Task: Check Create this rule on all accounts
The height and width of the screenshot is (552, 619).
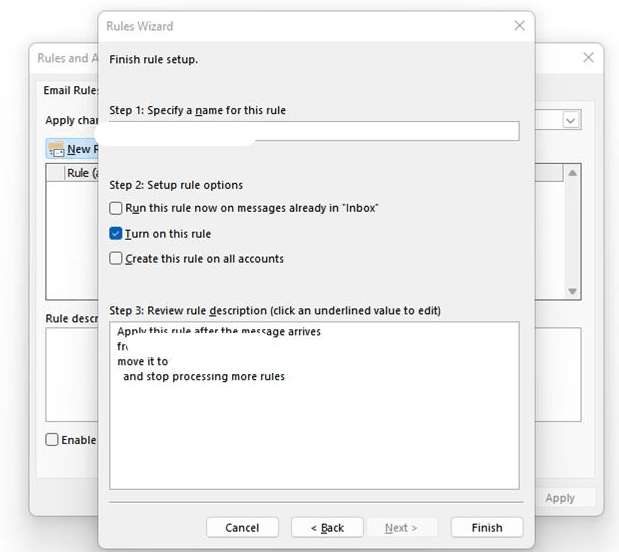Action: pyautogui.click(x=116, y=259)
